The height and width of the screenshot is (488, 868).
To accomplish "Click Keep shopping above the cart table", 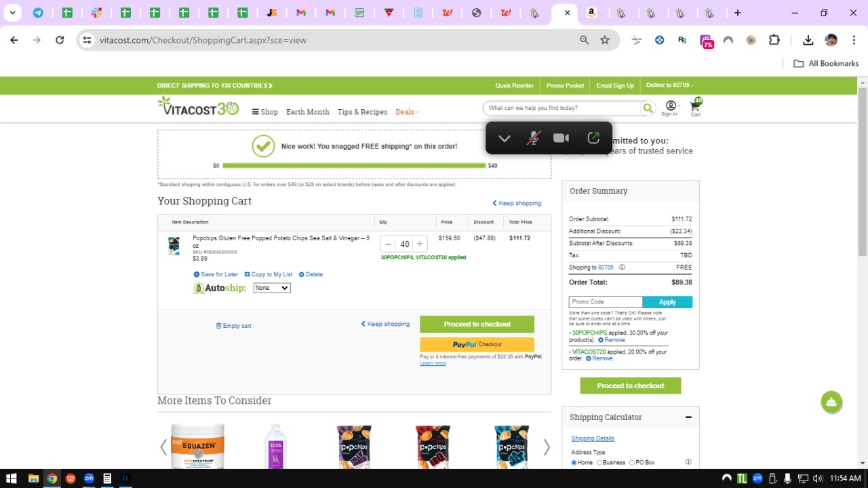I will pyautogui.click(x=517, y=203).
